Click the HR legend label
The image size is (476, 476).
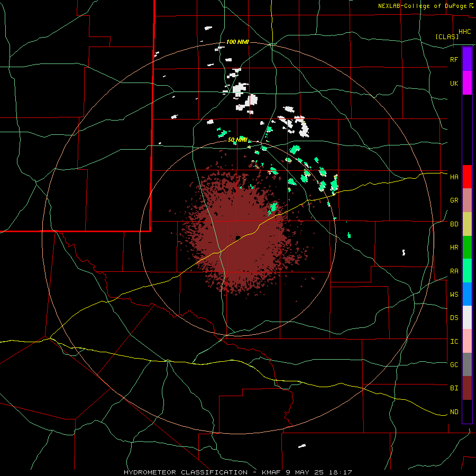click(x=454, y=248)
